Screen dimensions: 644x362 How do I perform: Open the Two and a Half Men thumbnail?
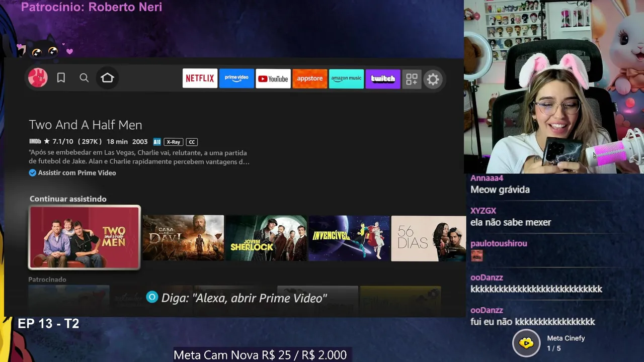point(85,237)
